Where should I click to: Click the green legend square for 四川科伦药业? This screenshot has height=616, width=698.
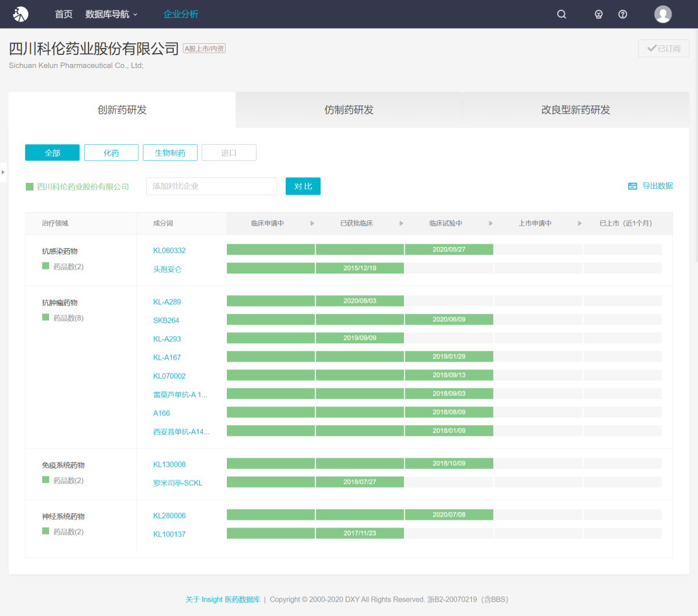point(30,187)
